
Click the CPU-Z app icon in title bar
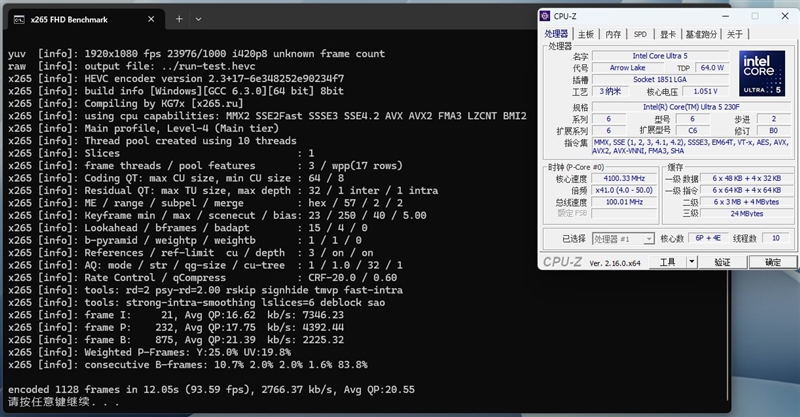(x=545, y=17)
